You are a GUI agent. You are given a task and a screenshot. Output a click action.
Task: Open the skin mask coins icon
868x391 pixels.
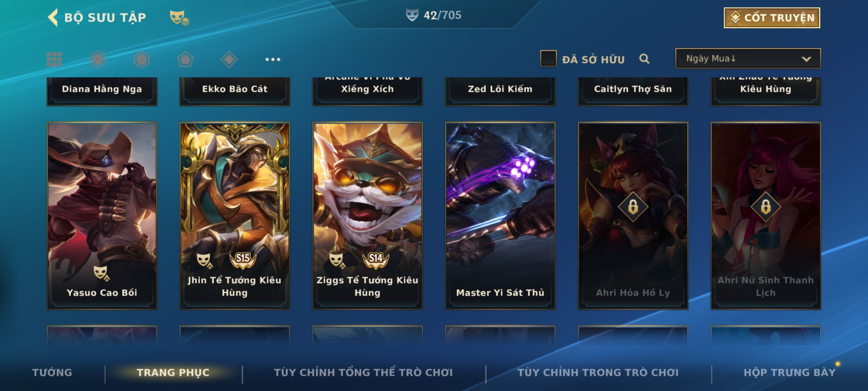click(x=179, y=17)
